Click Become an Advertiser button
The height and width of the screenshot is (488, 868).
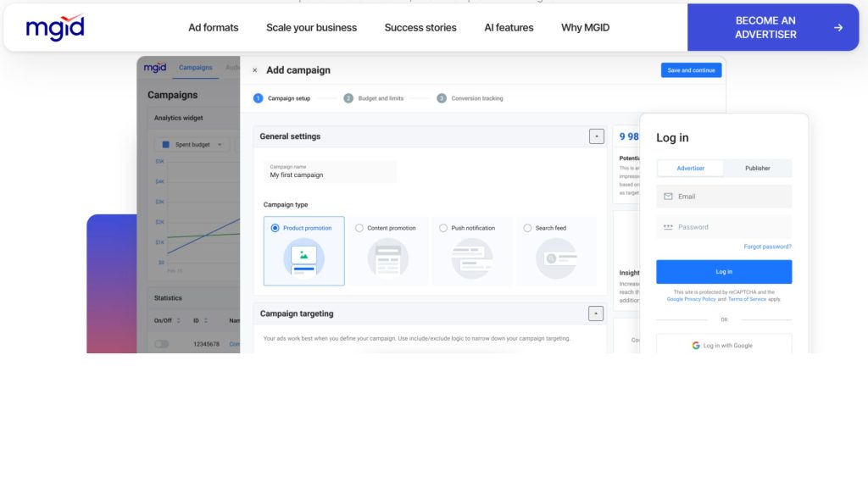pos(773,28)
